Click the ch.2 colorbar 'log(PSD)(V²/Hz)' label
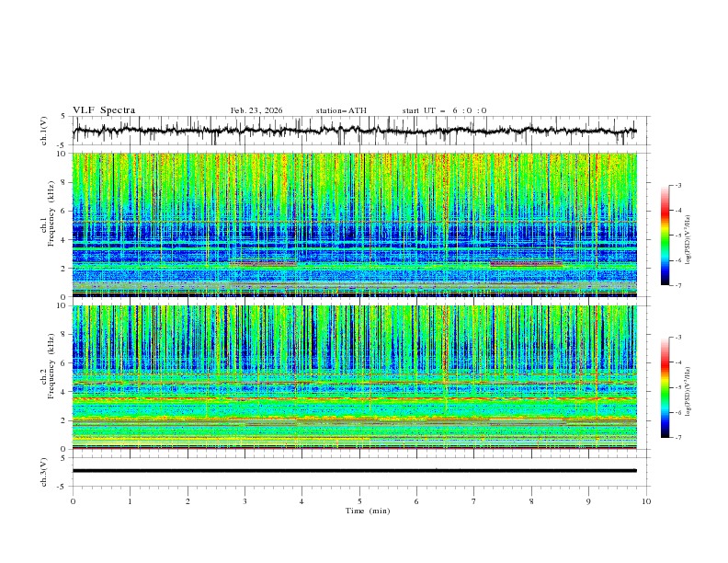 [688, 392]
